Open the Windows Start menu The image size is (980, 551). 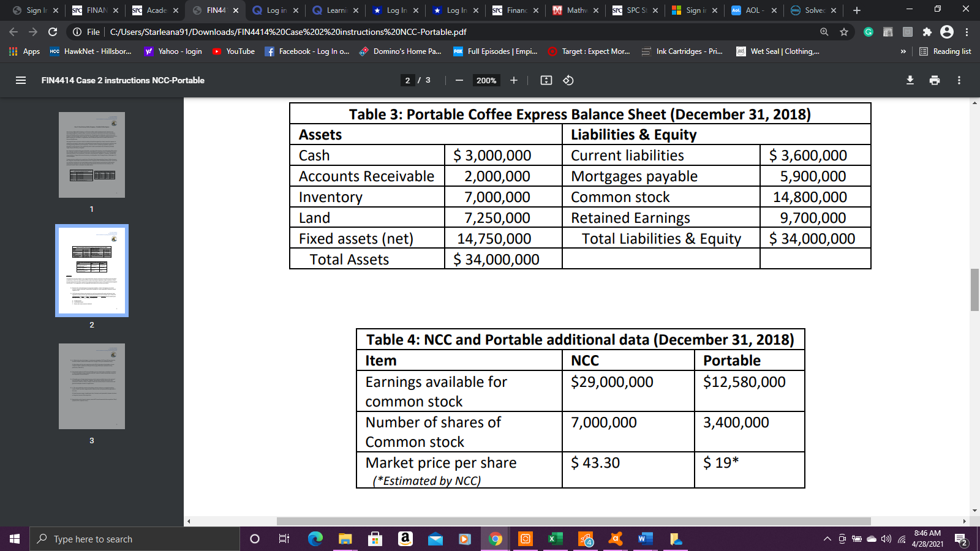15,539
